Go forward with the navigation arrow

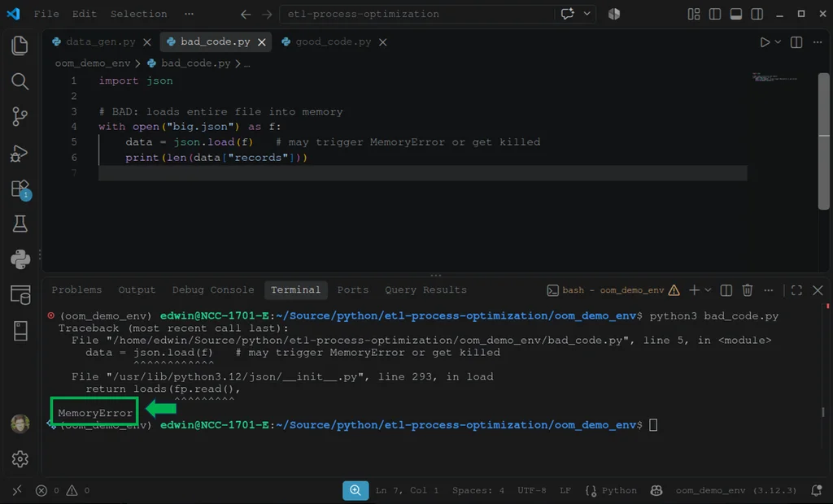pyautogui.click(x=267, y=15)
